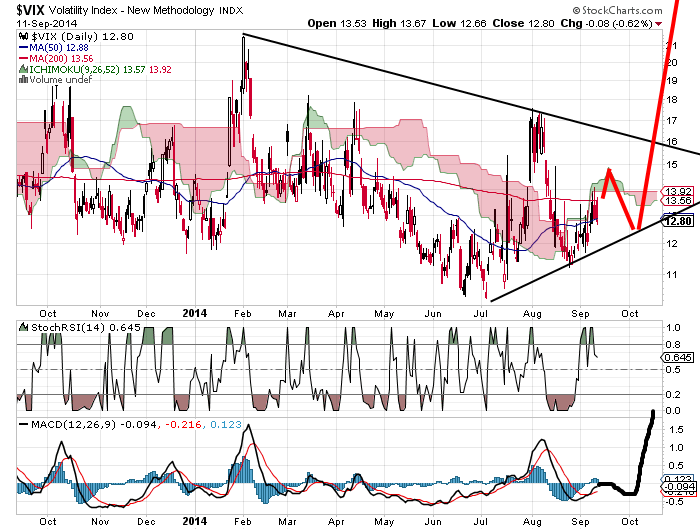This screenshot has width=700, height=530.
Task: Click the 15 level on price axis
Action: [x=671, y=164]
